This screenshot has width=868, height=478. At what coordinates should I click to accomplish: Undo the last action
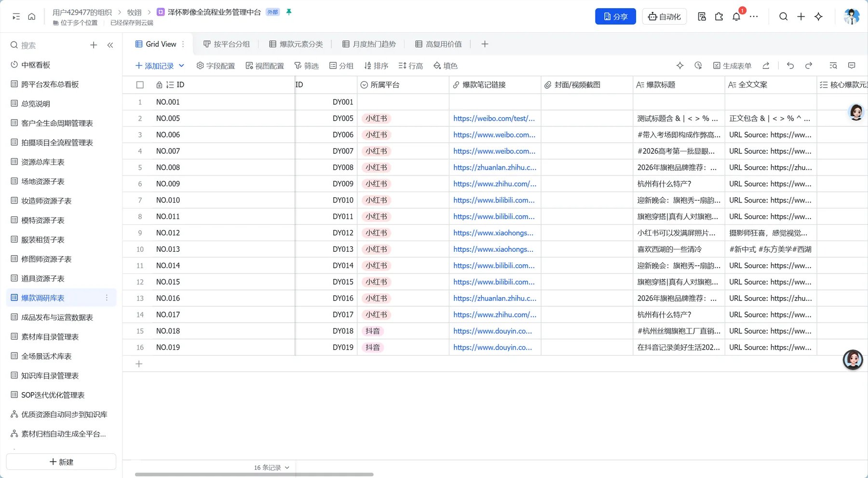[x=790, y=66]
